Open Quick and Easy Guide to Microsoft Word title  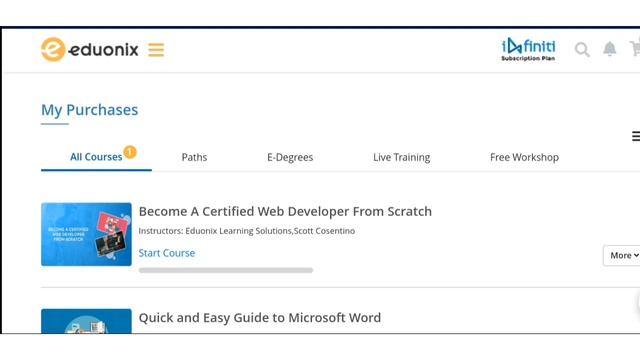(260, 318)
